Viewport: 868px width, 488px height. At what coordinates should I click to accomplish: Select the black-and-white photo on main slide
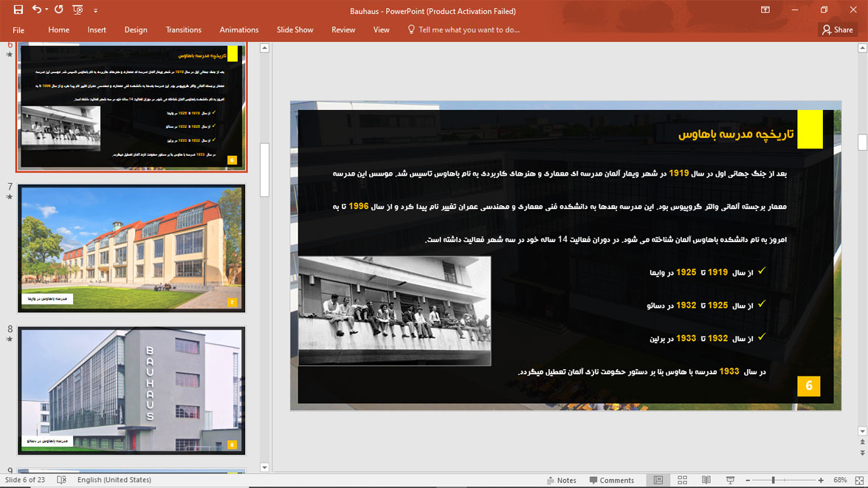(x=395, y=311)
